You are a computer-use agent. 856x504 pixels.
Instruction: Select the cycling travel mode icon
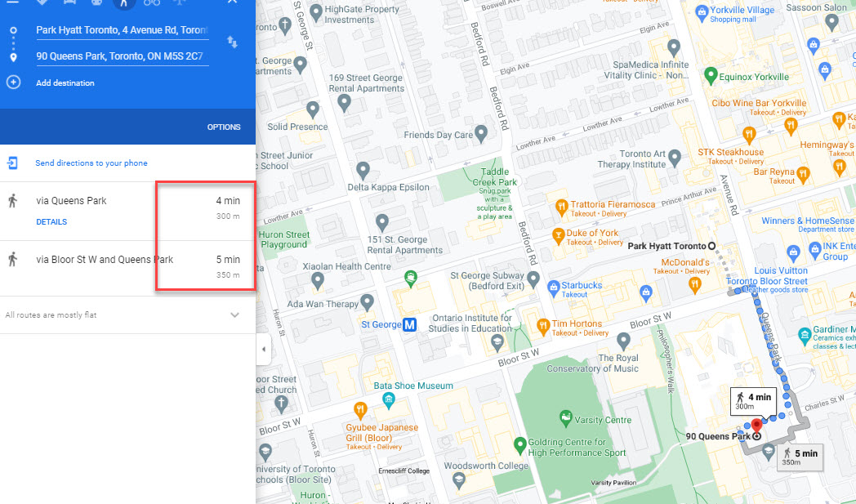tap(152, 3)
